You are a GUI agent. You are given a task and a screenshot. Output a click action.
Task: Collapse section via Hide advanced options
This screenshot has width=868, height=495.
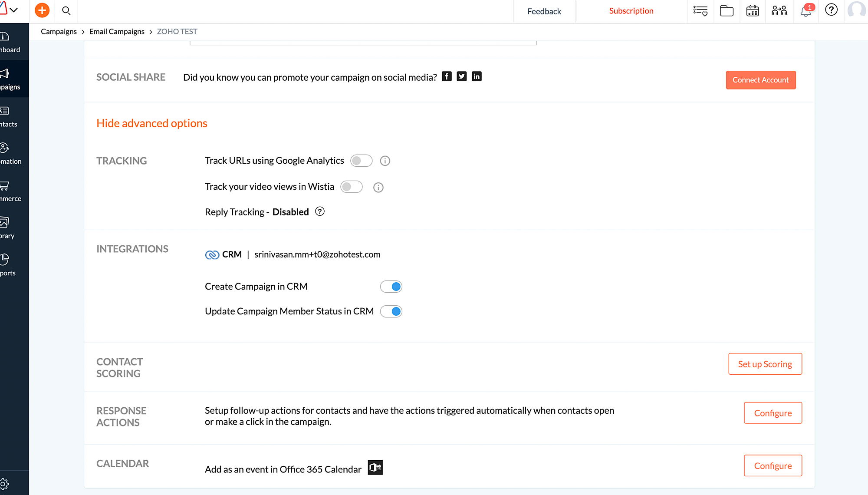(x=152, y=123)
